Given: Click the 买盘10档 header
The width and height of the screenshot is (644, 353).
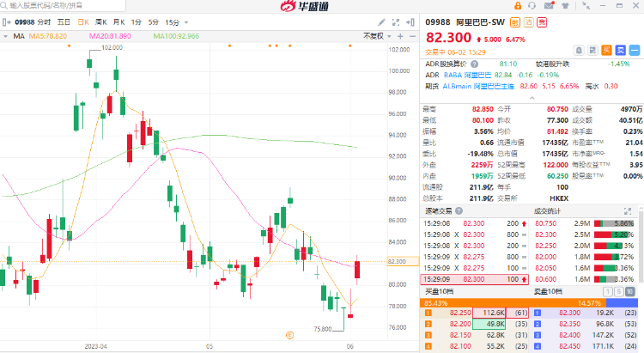Looking at the screenshot, I should (439, 292).
